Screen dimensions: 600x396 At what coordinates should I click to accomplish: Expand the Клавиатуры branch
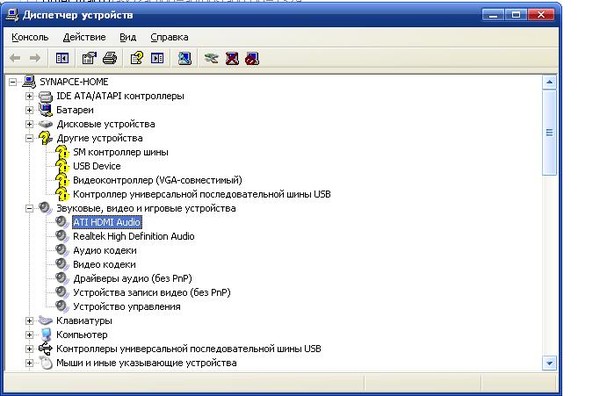coord(29,321)
